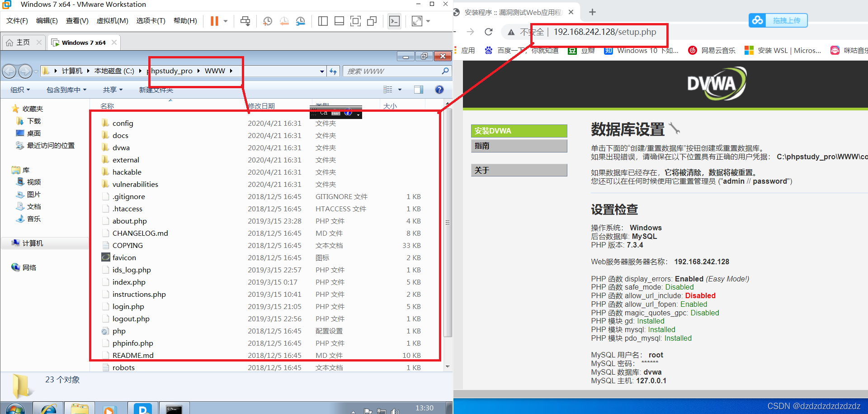This screenshot has width=868, height=414.
Task: Click the send Ctrl+Alt+Del toolbar icon
Action: [245, 21]
